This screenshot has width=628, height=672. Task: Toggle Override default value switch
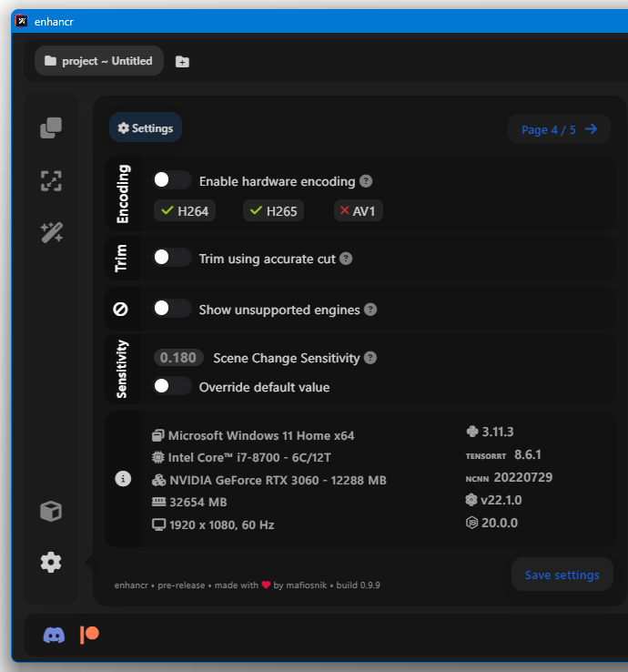pos(172,386)
